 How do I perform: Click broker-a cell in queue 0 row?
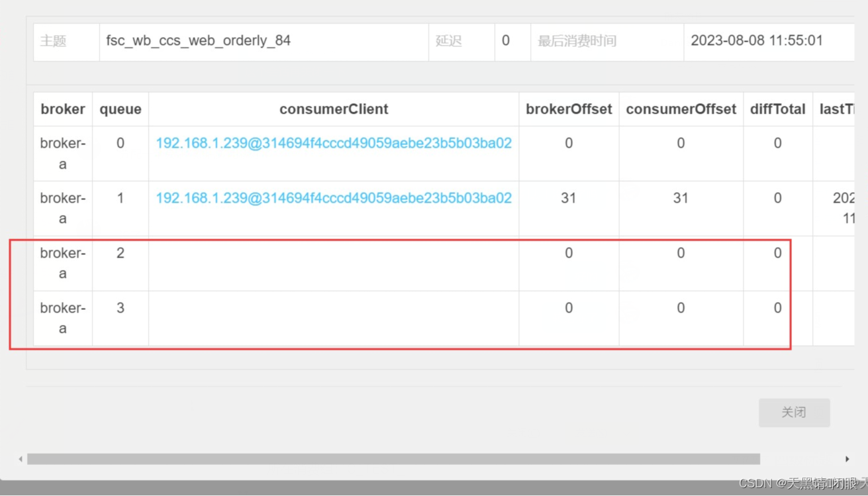pyautogui.click(x=63, y=154)
